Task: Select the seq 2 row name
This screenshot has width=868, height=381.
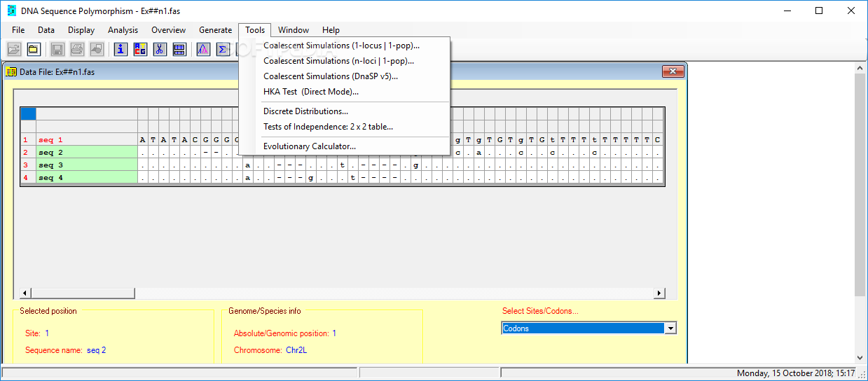Action: click(x=86, y=152)
